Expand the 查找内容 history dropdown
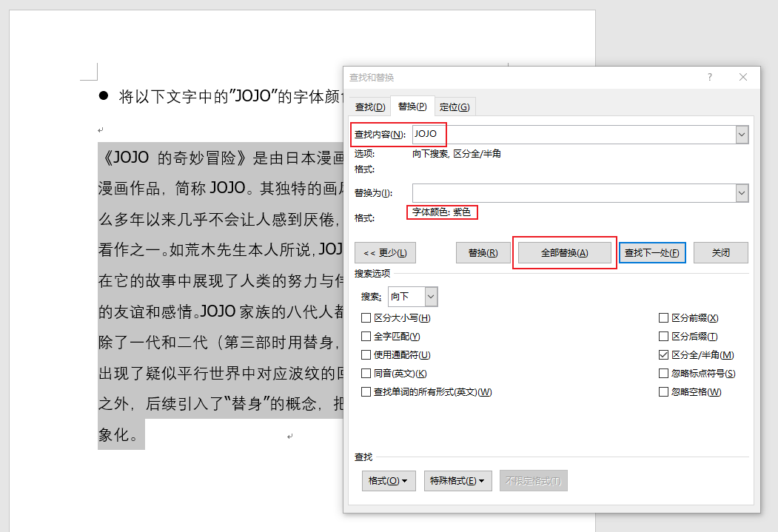778x532 pixels. click(x=742, y=135)
